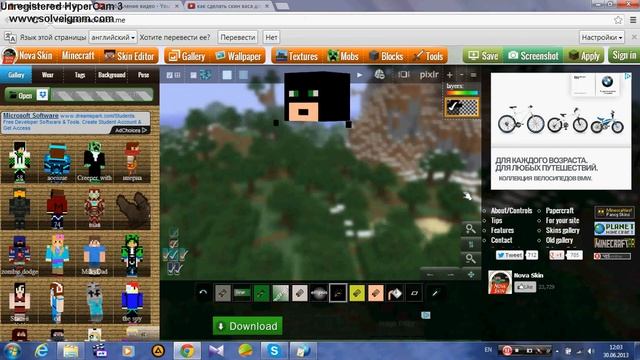
Task: Open the Nova Skin home logo
Action: [x=27, y=56]
